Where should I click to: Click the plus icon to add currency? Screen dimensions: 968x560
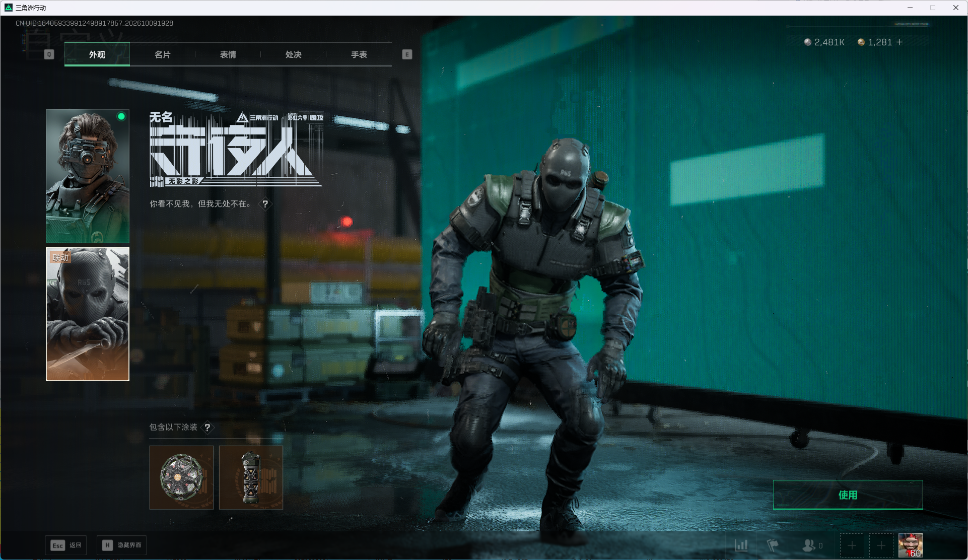tap(900, 42)
